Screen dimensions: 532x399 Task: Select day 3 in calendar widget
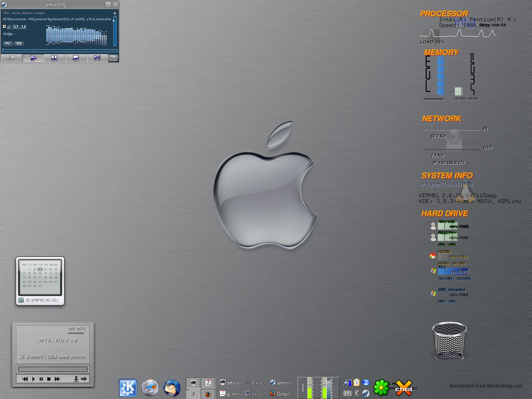click(x=40, y=269)
